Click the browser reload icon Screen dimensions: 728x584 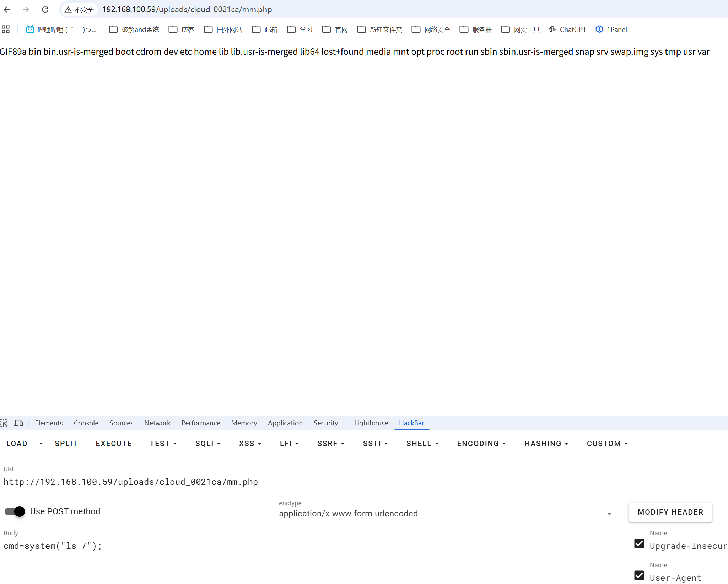tap(45, 10)
